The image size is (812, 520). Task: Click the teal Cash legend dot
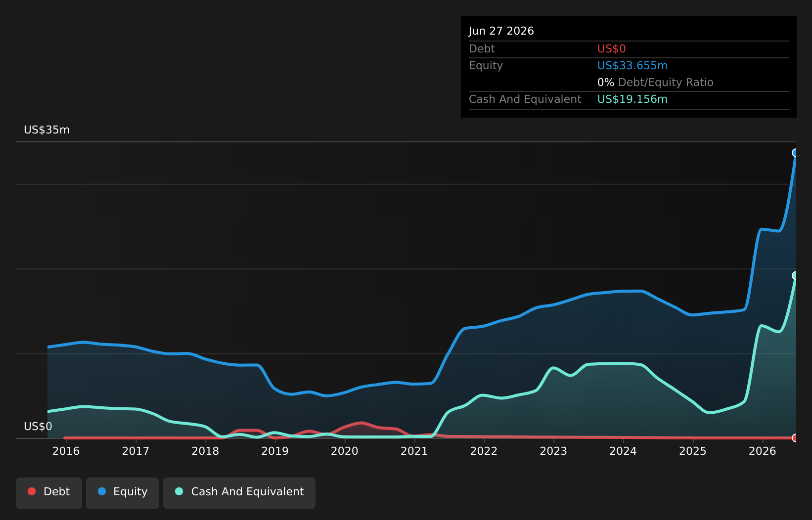pos(179,491)
